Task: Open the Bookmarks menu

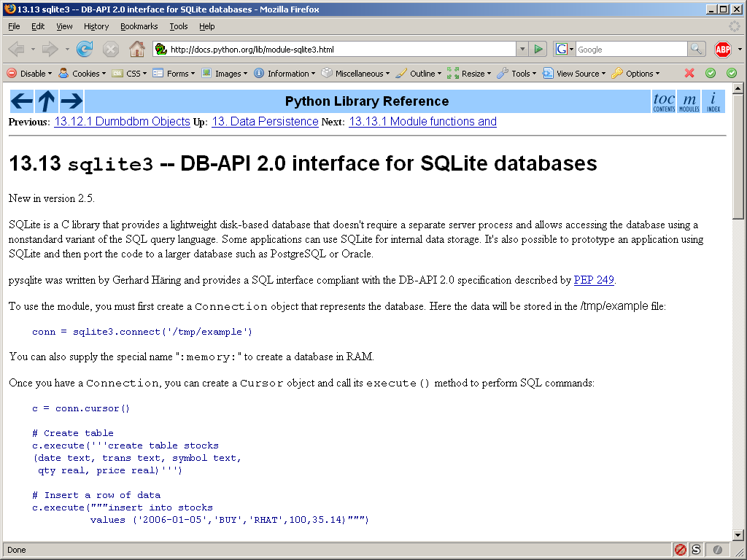Action: [x=139, y=26]
